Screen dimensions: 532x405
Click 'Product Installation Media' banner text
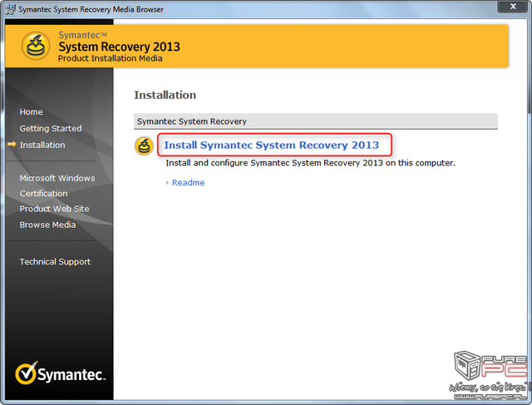(x=110, y=58)
